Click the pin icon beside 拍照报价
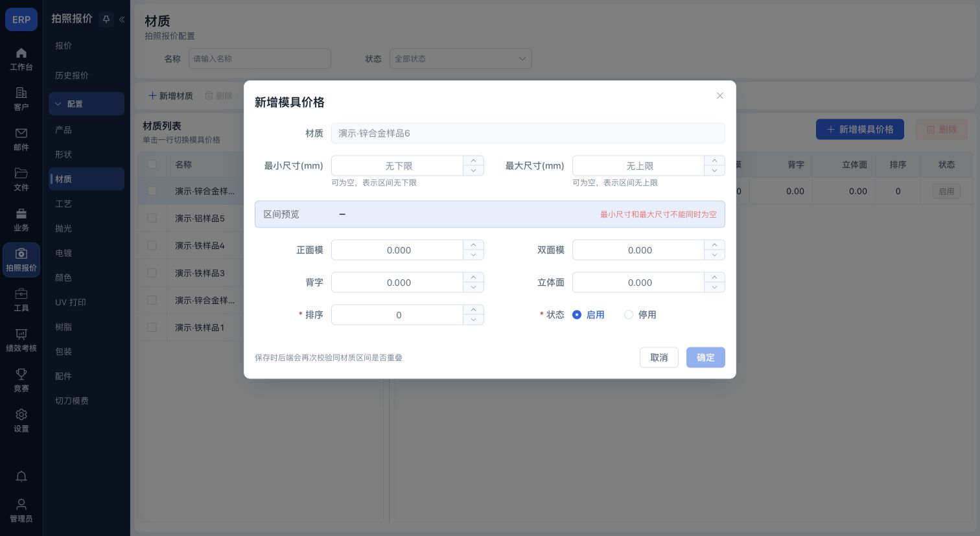 pos(106,19)
